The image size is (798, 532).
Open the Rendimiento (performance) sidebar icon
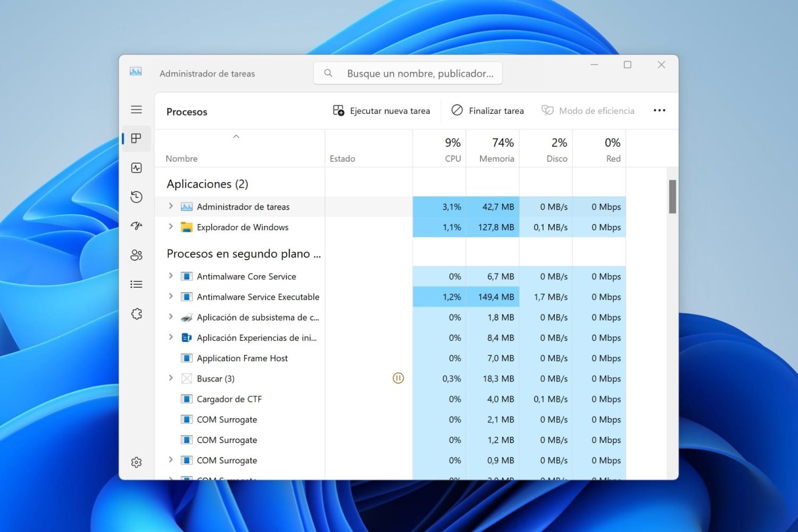[136, 168]
